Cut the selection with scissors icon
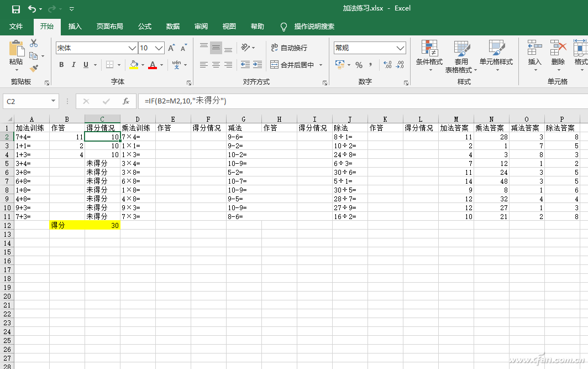This screenshot has width=588, height=369. 34,43
